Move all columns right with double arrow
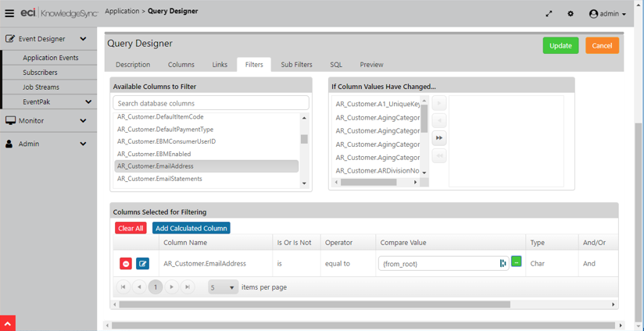 point(439,138)
